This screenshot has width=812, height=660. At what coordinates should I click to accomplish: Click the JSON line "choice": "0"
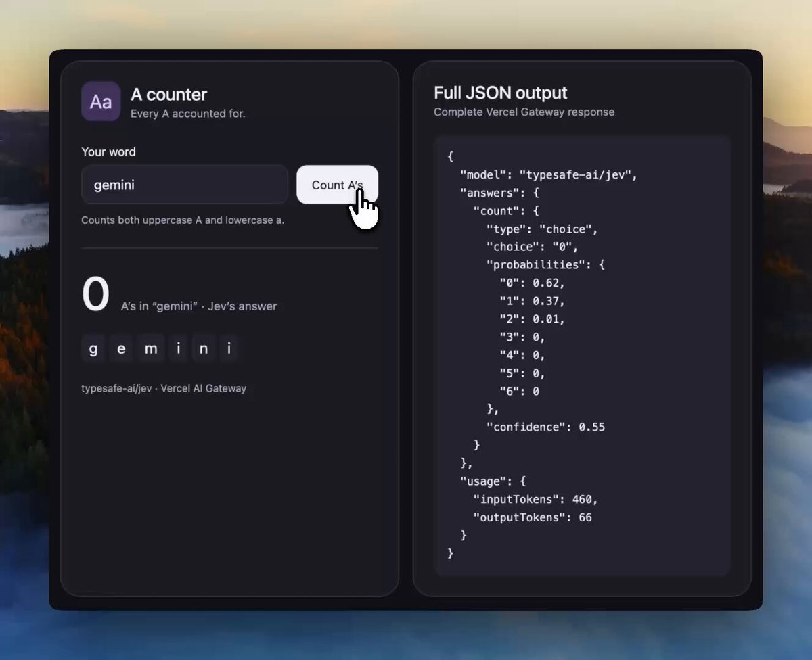pos(532,247)
